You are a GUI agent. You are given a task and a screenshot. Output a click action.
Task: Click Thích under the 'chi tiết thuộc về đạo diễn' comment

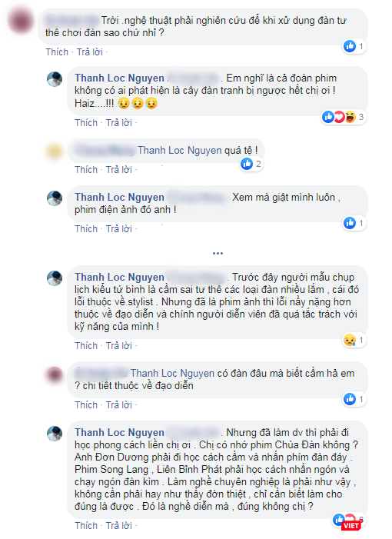pos(86,405)
